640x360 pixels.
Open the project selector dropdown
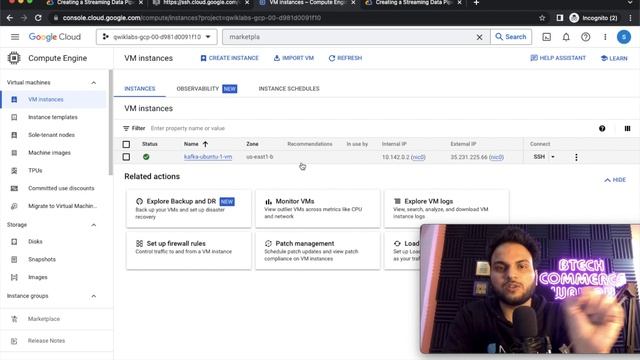point(157,37)
